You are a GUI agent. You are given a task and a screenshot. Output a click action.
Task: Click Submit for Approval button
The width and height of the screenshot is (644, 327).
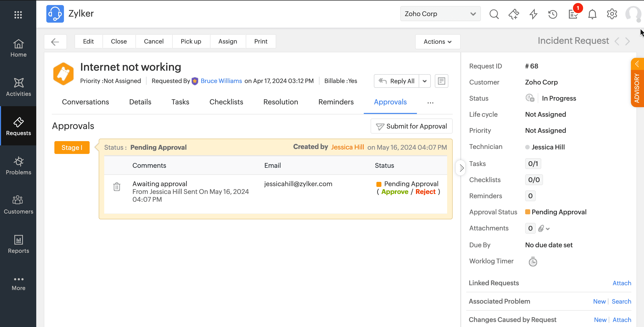[412, 126]
